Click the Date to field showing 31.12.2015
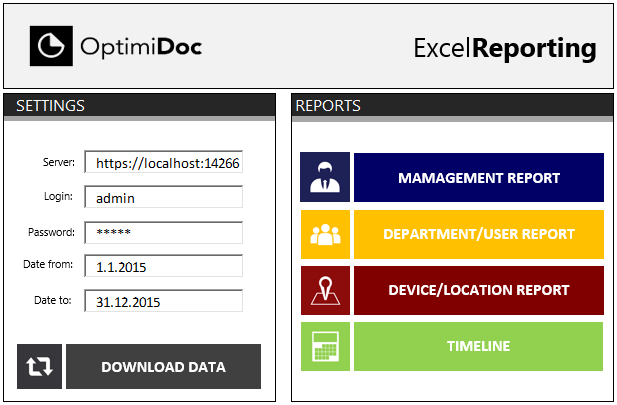The height and width of the screenshot is (405, 617). pyautogui.click(x=164, y=301)
